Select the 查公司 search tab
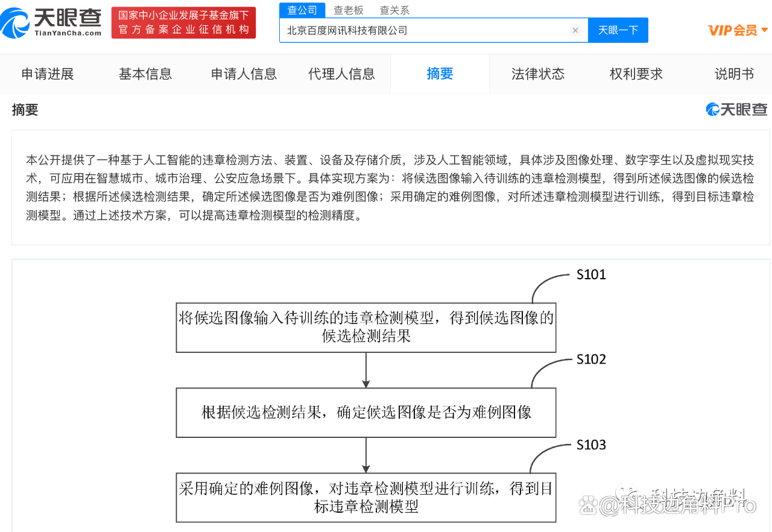The height and width of the screenshot is (532, 772). pos(302,10)
